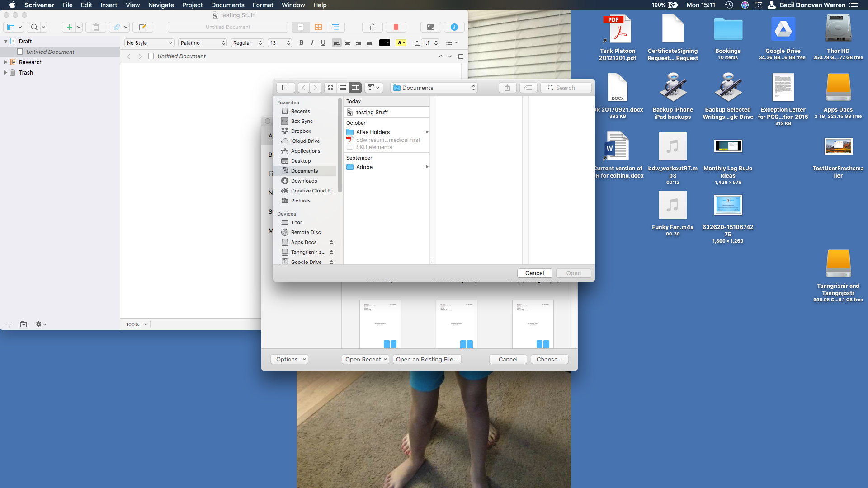This screenshot has height=488, width=868.
Task: Switch to Outliner view mode
Action: (x=335, y=27)
